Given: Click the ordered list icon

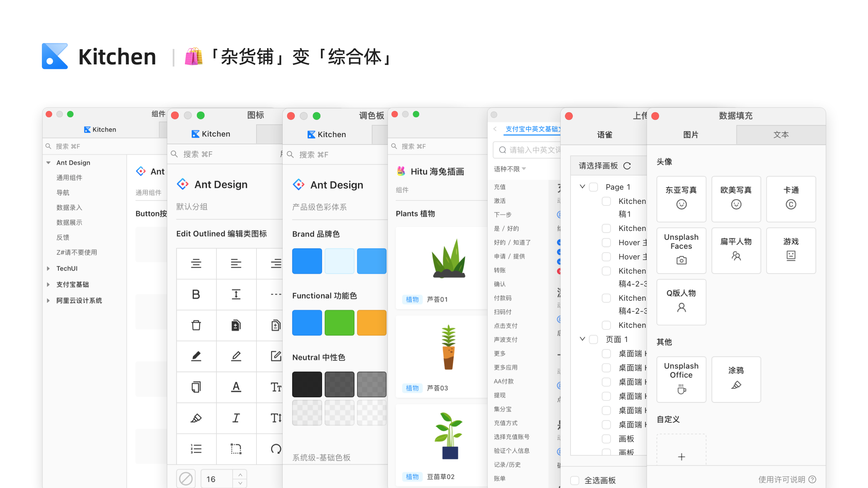Looking at the screenshot, I should click(196, 449).
